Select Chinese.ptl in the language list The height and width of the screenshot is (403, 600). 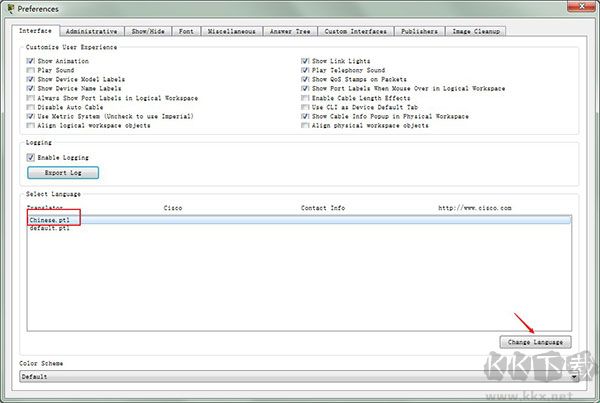[50, 219]
